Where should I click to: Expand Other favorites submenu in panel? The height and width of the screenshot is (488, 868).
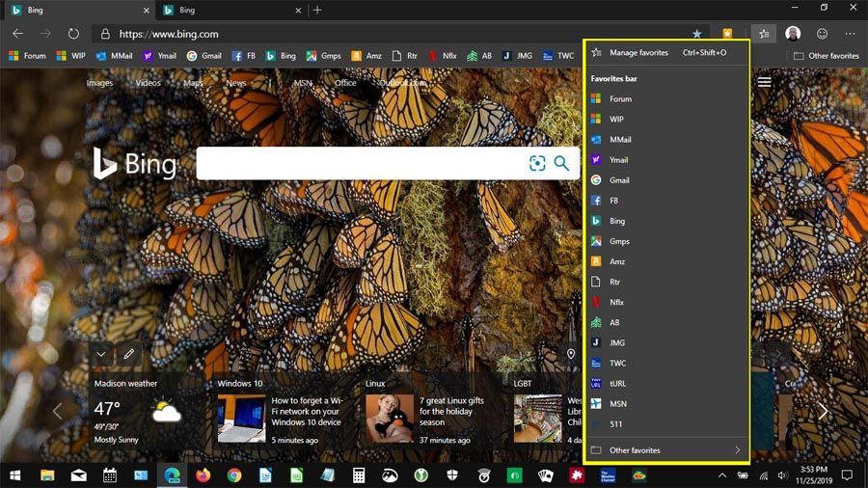pos(666,450)
